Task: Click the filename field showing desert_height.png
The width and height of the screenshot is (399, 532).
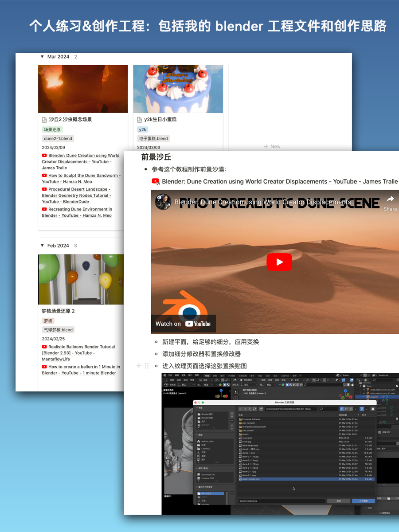Action: click(x=282, y=501)
